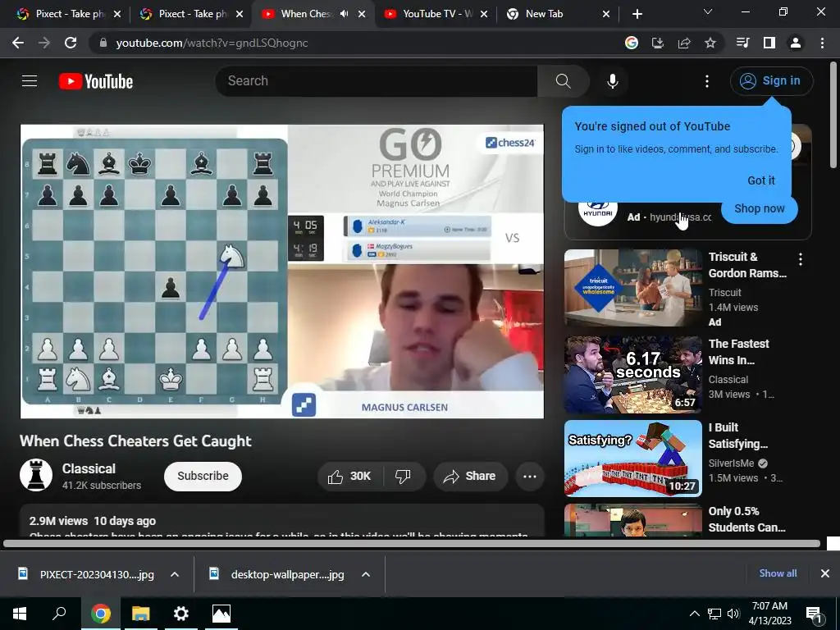Open tab search chevron in title bar
Viewport: 840px width, 630px height.
[708, 11]
